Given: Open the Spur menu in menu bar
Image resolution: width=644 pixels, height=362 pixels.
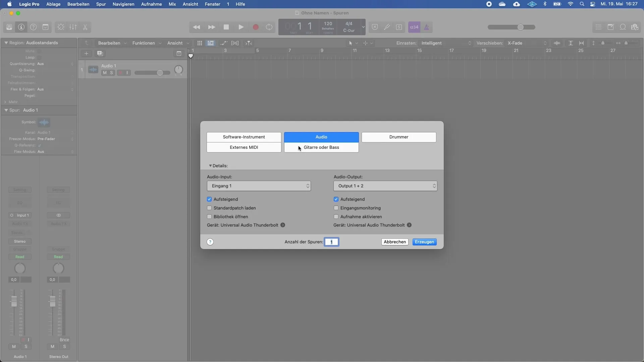Looking at the screenshot, I should (101, 4).
